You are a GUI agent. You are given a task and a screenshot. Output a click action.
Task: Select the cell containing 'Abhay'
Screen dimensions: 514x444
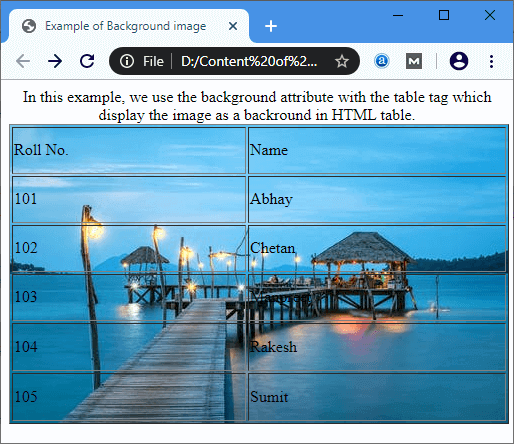click(x=377, y=199)
